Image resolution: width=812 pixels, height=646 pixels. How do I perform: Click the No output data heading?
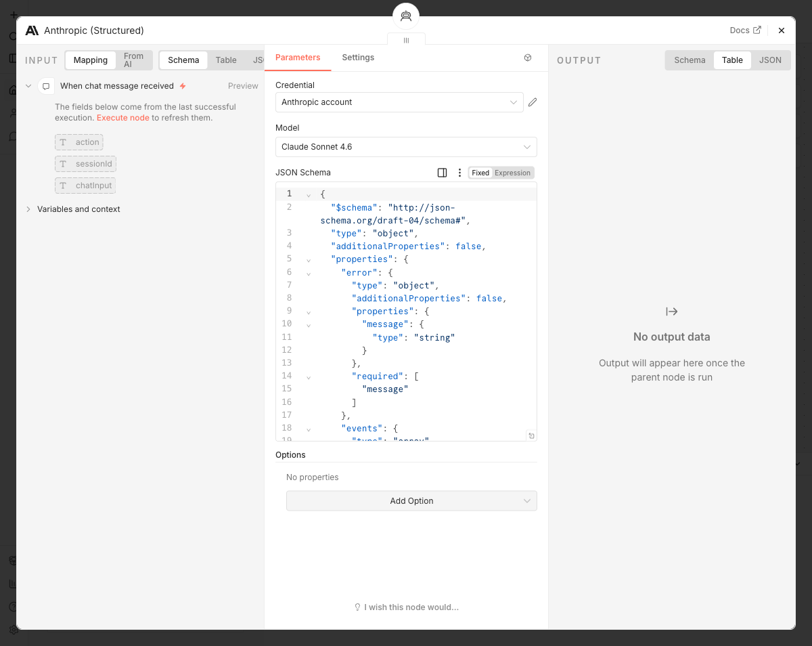coord(672,337)
